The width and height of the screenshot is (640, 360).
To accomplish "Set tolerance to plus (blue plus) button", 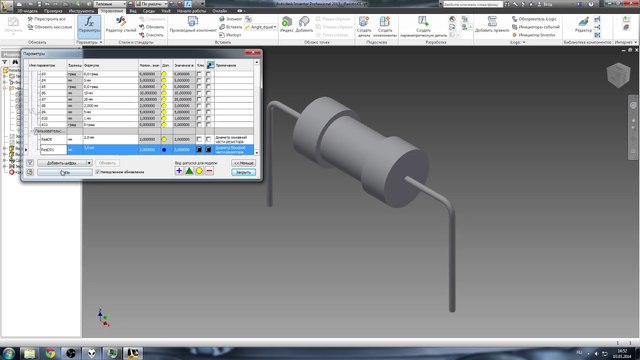I will tap(179, 171).
